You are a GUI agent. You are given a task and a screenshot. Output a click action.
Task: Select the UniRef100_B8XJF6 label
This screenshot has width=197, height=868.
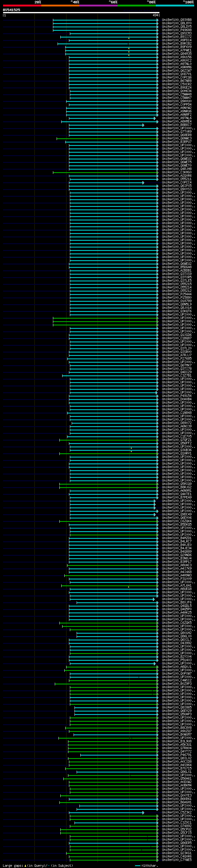tap(177, 603)
